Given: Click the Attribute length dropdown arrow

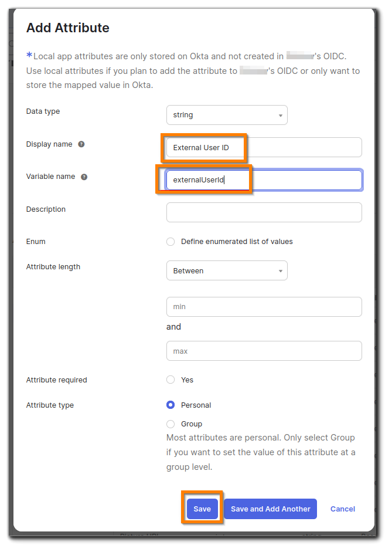Looking at the screenshot, I should [281, 271].
